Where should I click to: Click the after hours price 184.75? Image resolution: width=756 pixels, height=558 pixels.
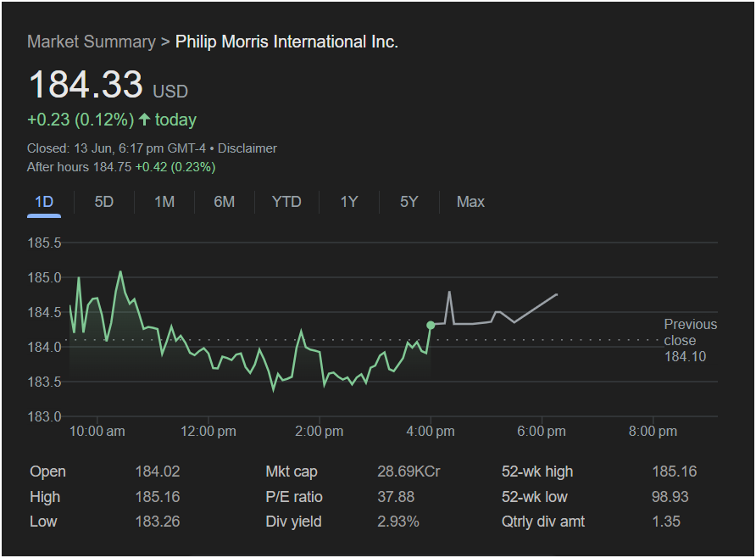[112, 167]
